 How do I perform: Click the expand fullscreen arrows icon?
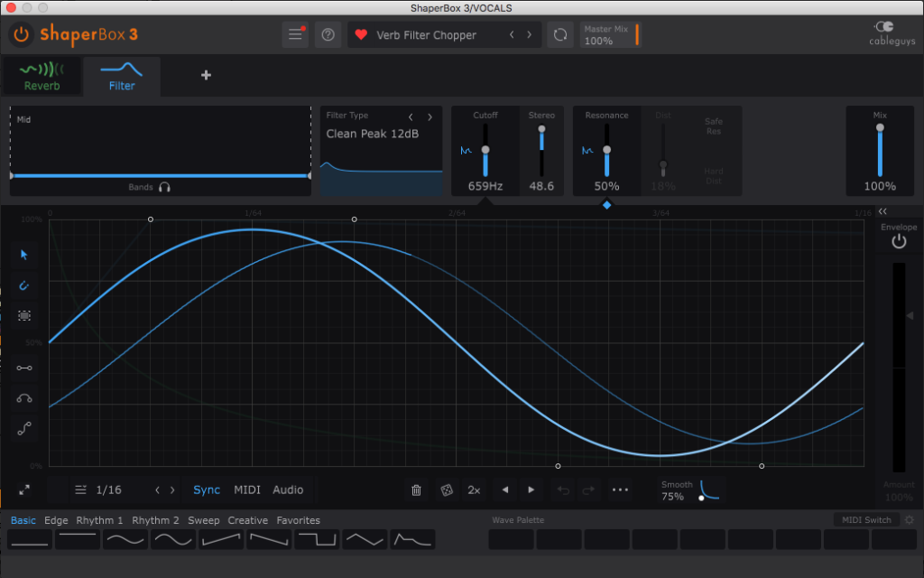[24, 490]
